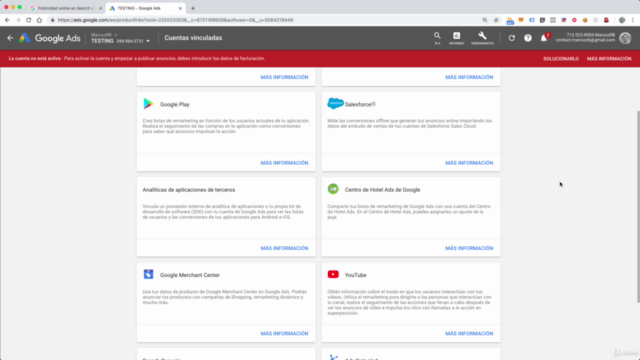Click the blue RSS extension icon
Image resolution: width=640 pixels, height=360 pixels.
pos(510,20)
